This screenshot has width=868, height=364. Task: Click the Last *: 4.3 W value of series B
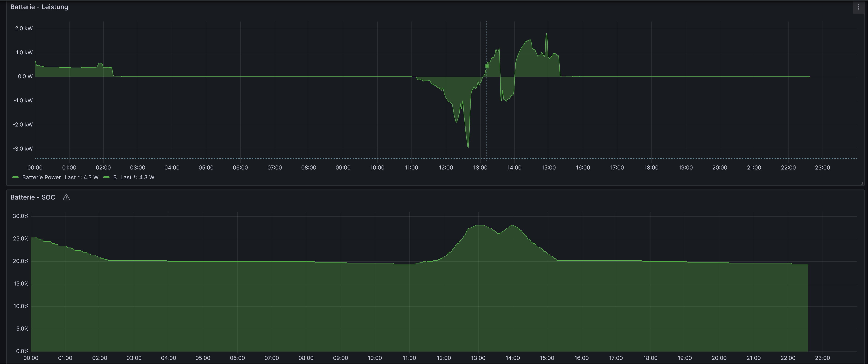click(137, 177)
